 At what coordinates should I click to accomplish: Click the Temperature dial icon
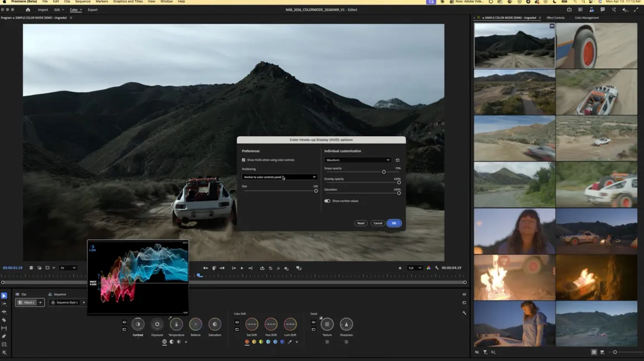pos(176,324)
